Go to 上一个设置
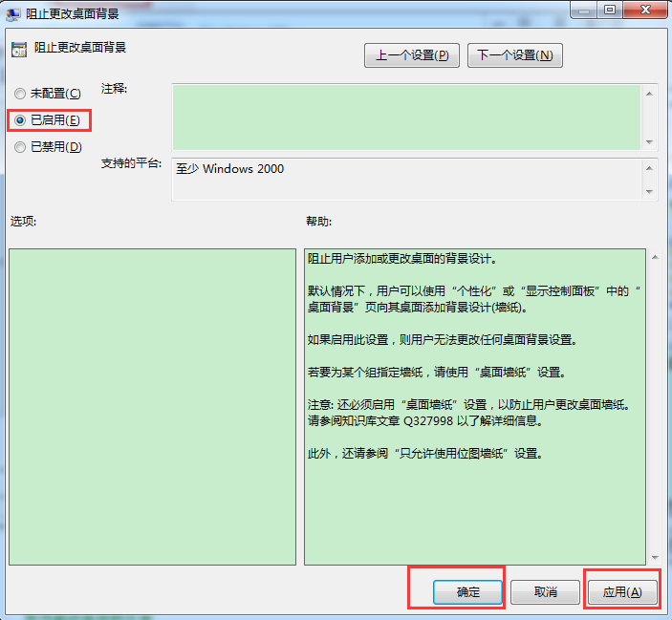 pyautogui.click(x=411, y=55)
